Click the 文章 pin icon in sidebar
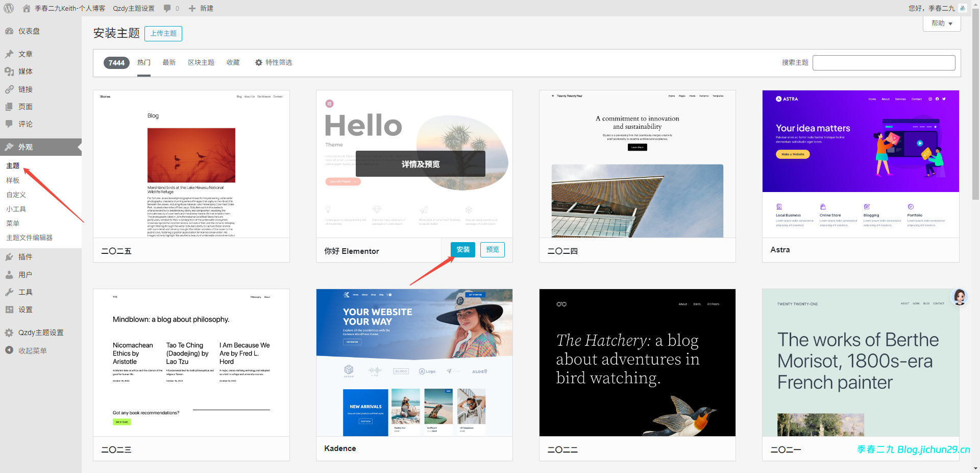 (9, 54)
